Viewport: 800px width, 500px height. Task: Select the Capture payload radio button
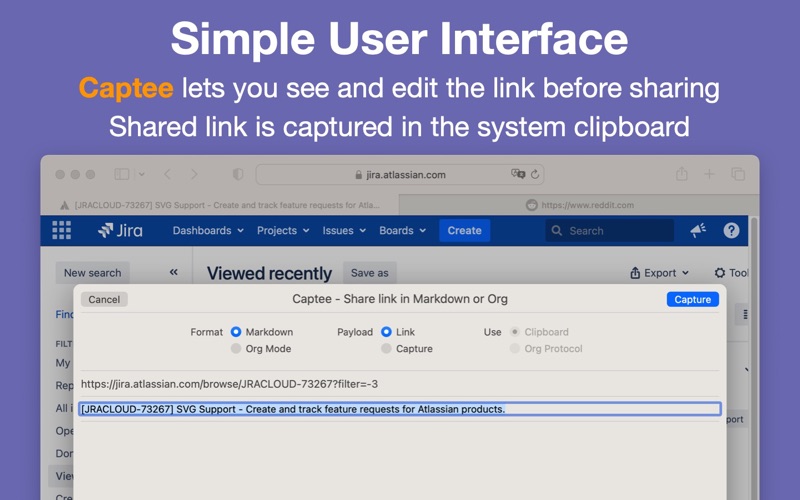coord(386,348)
